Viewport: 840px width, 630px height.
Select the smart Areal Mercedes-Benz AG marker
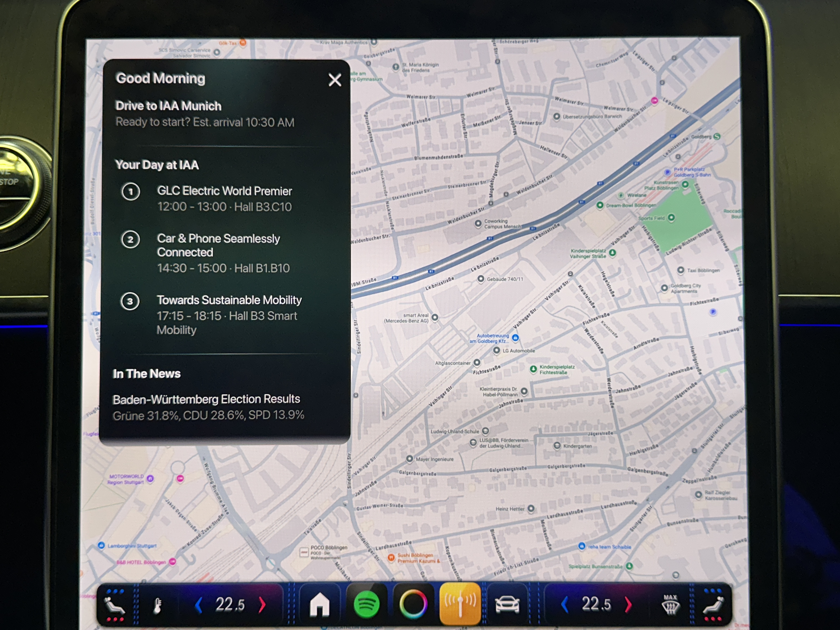click(x=435, y=317)
